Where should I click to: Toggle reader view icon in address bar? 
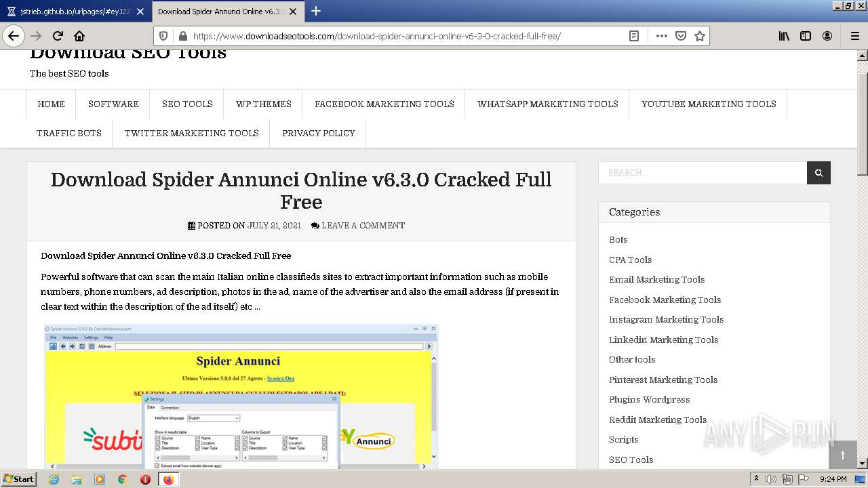pos(634,36)
